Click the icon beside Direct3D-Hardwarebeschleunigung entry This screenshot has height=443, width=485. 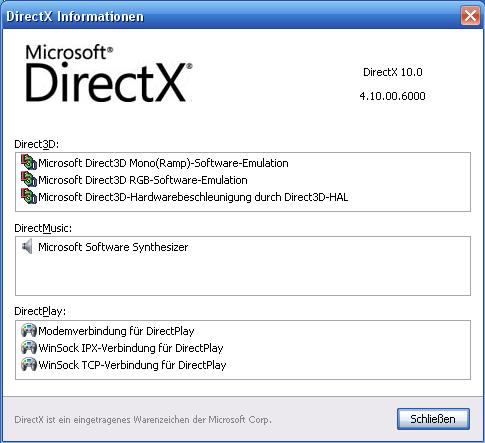tap(29, 197)
